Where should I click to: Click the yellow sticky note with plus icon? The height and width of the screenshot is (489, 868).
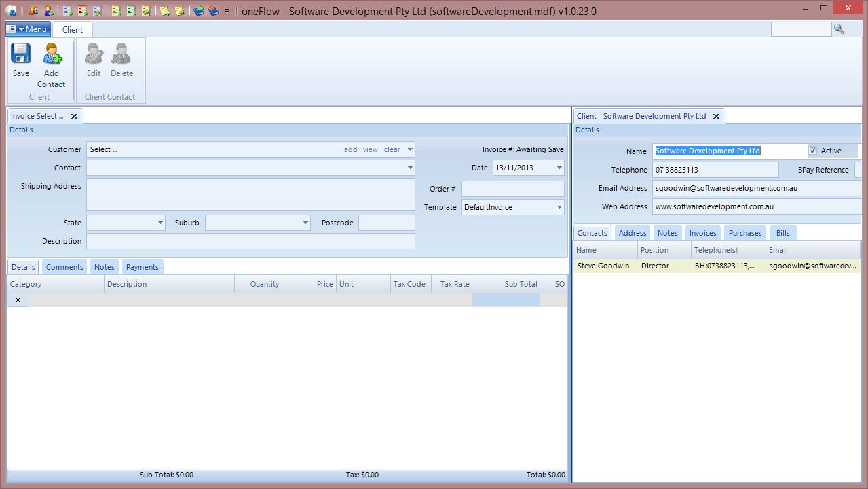click(x=165, y=11)
